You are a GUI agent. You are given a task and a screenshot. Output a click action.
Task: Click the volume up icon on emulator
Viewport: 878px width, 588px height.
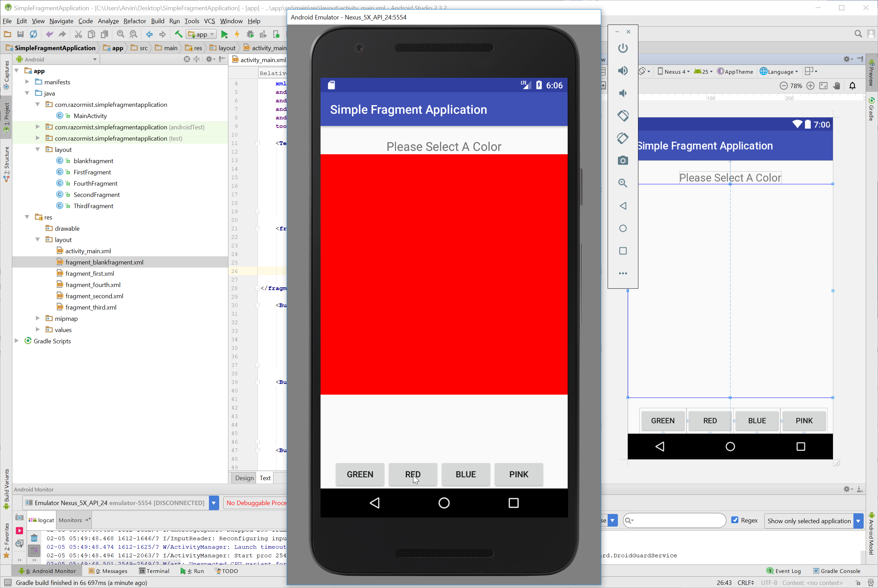coord(622,70)
